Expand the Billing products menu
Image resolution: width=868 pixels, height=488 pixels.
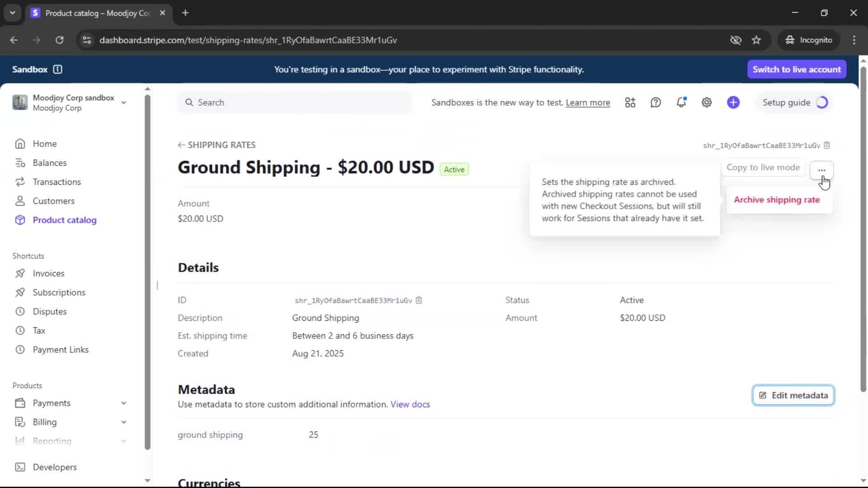[123, 422]
